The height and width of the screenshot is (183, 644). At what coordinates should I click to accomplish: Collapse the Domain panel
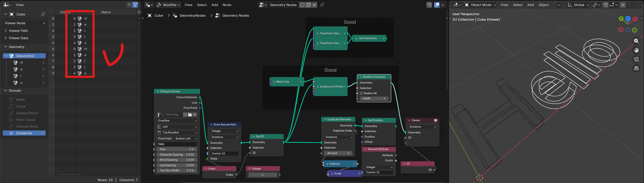tap(15, 91)
